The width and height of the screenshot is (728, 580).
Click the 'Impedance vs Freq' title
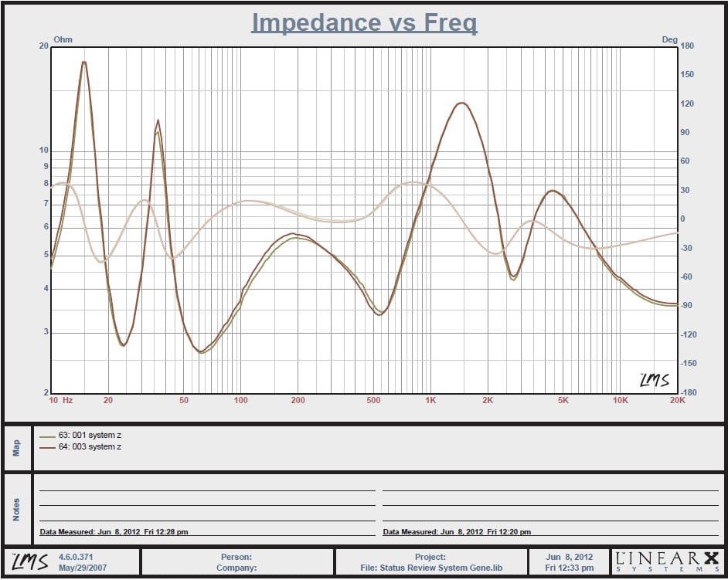pyautogui.click(x=364, y=22)
